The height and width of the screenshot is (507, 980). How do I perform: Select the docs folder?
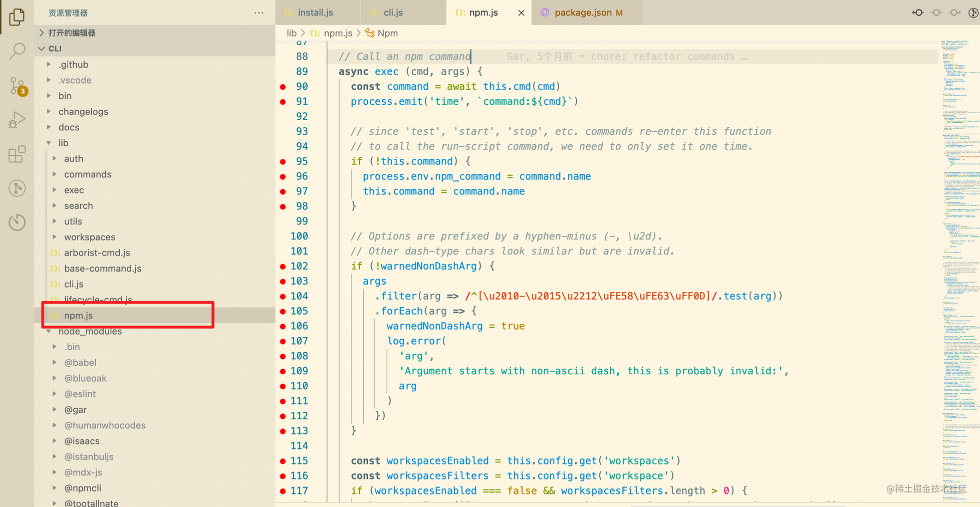click(69, 127)
